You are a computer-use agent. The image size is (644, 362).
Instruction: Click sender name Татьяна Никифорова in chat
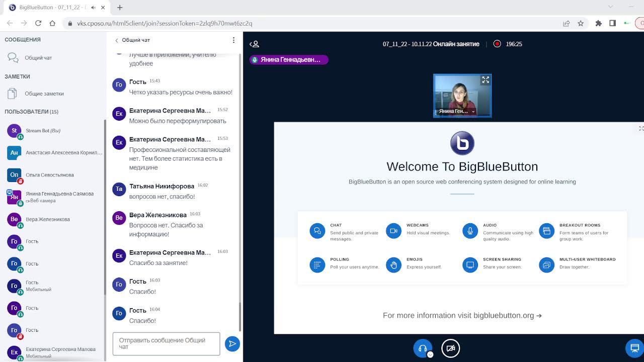(x=162, y=186)
